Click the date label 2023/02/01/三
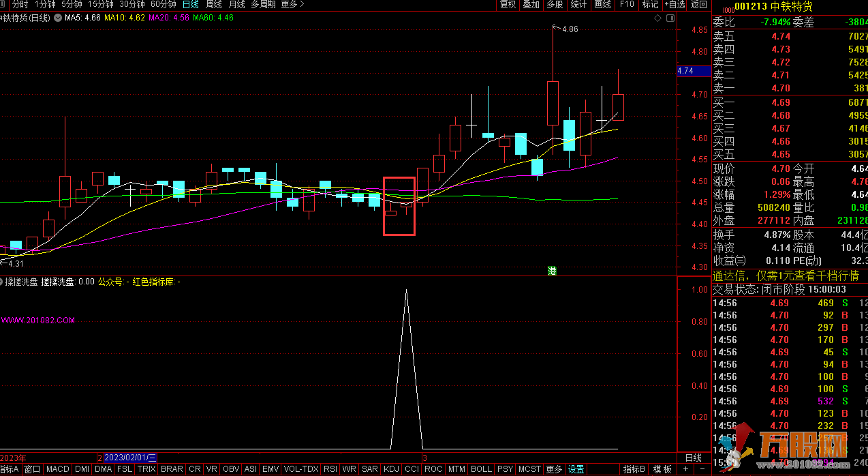The width and height of the screenshot is (868, 476). coord(130,458)
